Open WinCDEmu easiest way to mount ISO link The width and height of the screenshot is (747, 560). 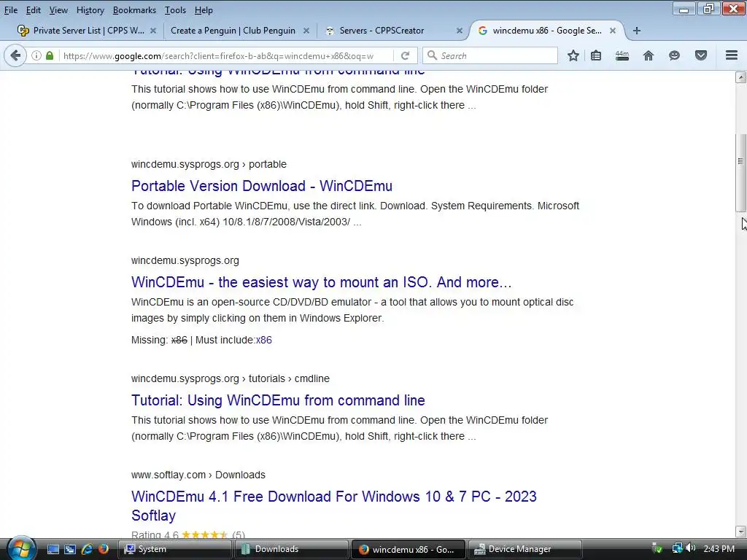click(x=321, y=282)
